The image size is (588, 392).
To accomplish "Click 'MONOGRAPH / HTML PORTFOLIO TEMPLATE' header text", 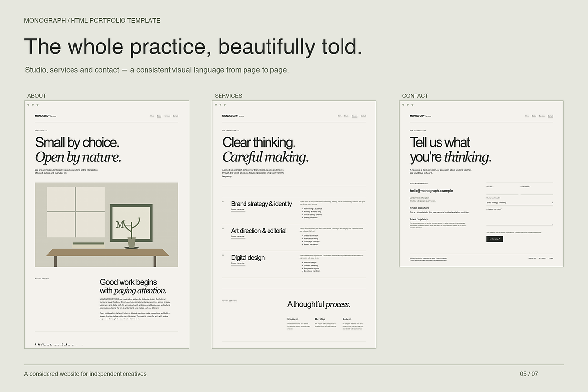I will pyautogui.click(x=93, y=20).
